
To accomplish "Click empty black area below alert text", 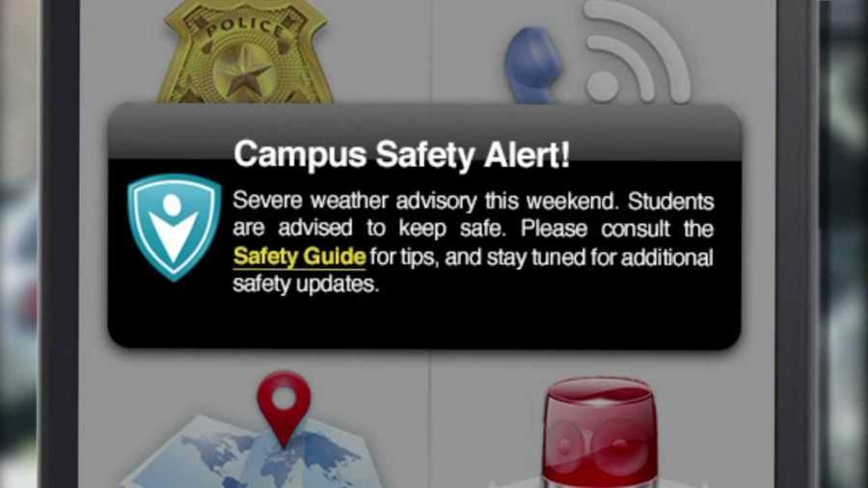I will [424, 322].
